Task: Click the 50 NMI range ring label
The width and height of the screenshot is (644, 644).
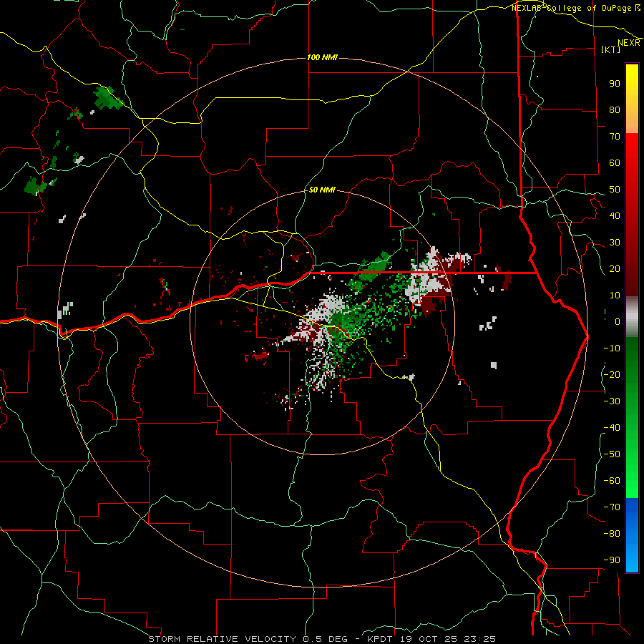Action: (x=322, y=190)
